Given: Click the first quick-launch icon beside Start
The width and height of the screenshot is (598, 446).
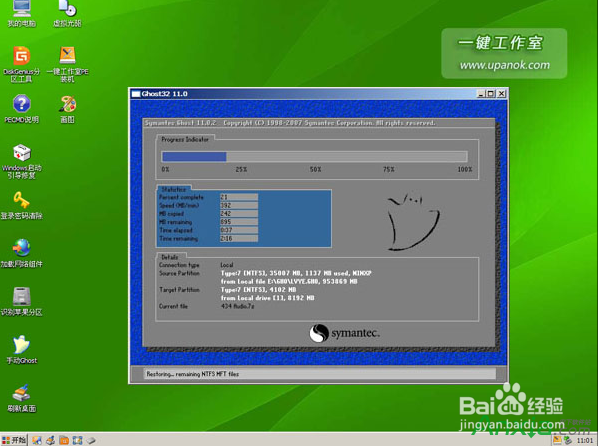Looking at the screenshot, I should [37, 440].
